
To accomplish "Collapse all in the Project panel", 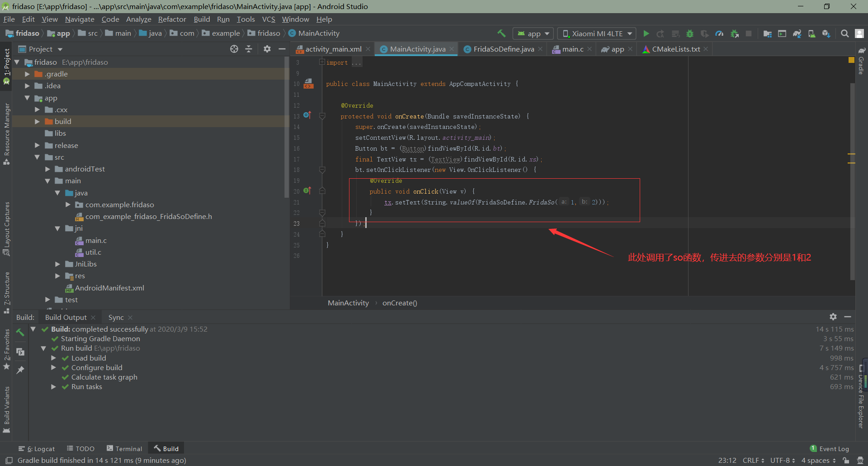I will [249, 49].
